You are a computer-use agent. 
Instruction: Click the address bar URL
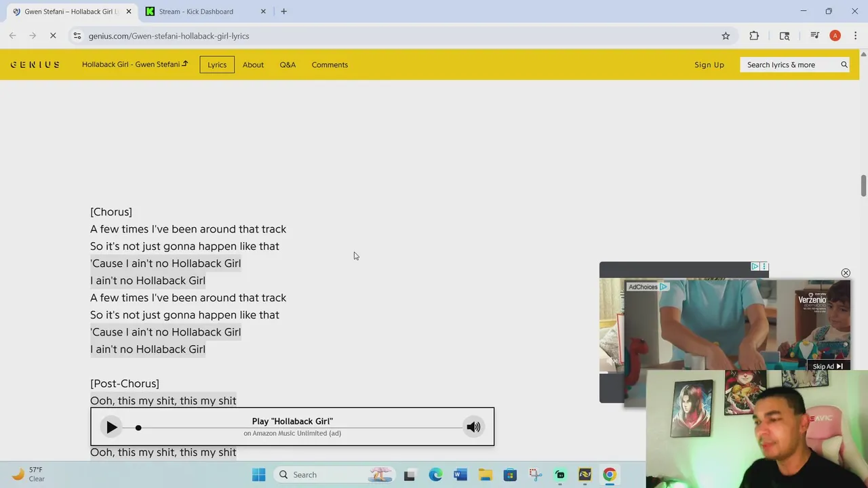(169, 36)
